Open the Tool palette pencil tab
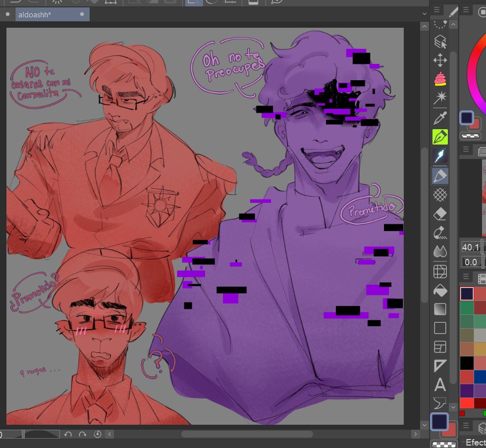The height and width of the screenshot is (448, 486). pos(453,11)
